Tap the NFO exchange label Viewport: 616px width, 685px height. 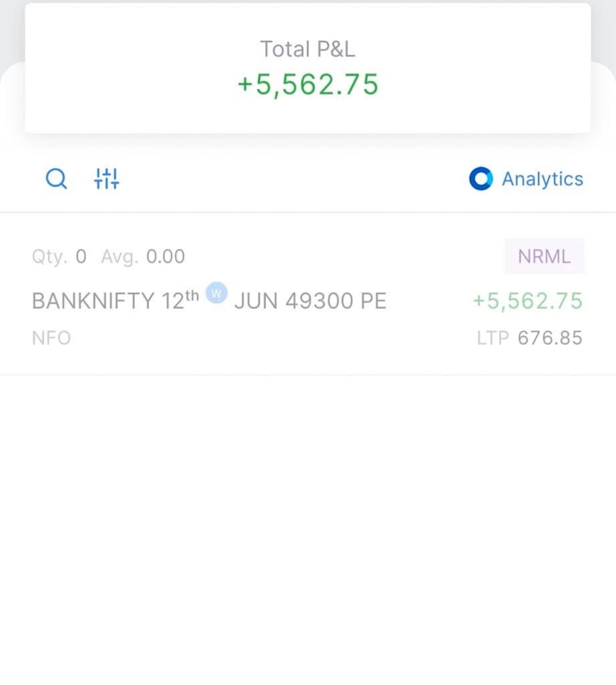[x=51, y=338]
